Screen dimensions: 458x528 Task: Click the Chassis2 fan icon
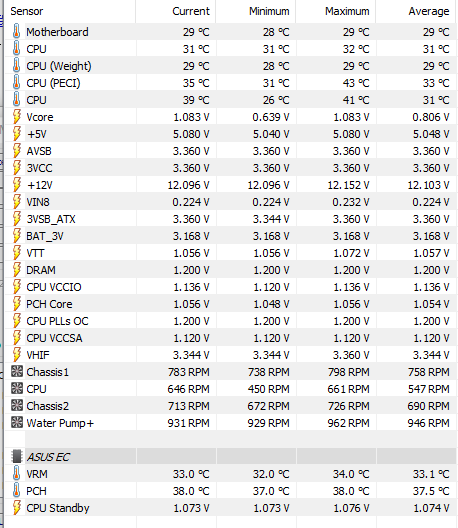coord(17,405)
